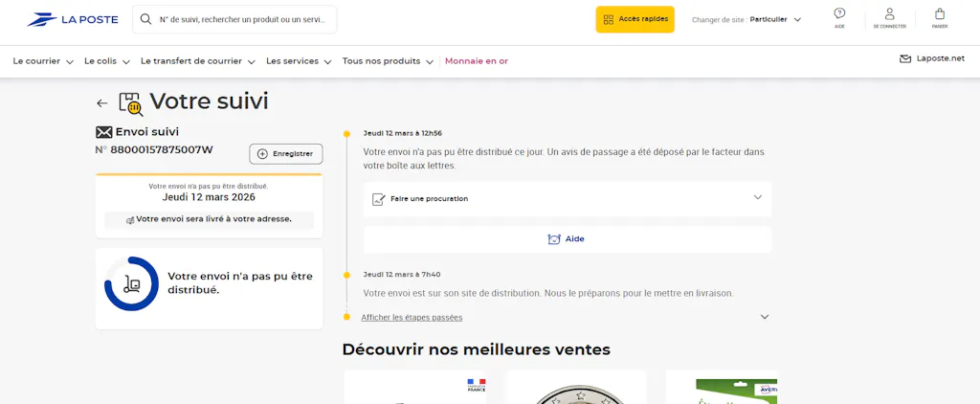This screenshot has width=980, height=404.
Task: Open Accès rapides yellow button
Action: click(x=635, y=19)
